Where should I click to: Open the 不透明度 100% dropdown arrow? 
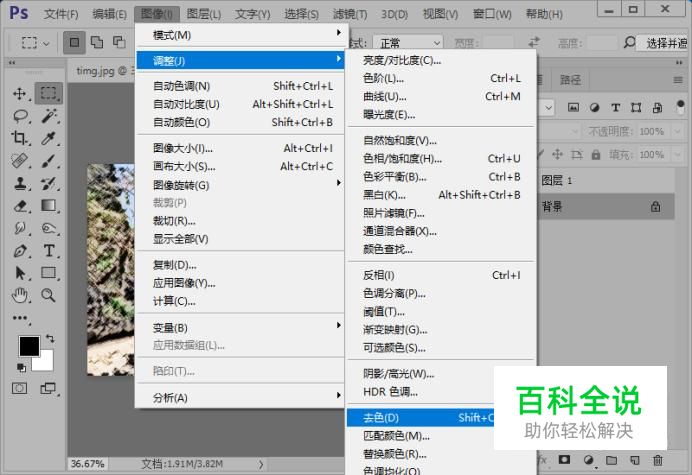(677, 131)
